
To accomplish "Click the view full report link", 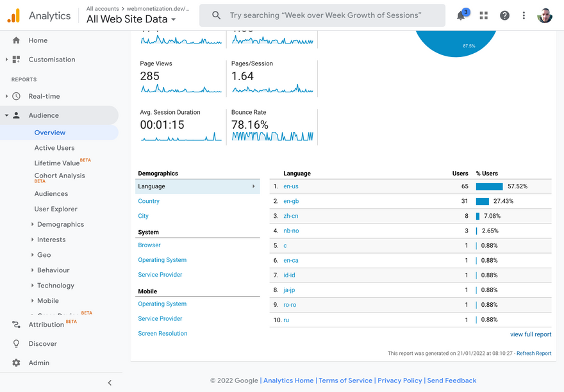I will click(x=531, y=334).
